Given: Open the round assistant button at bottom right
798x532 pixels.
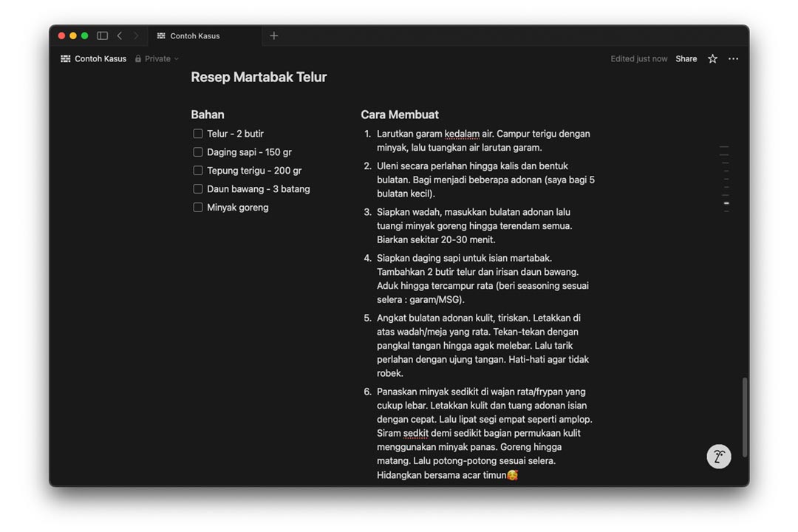Looking at the screenshot, I should click(719, 456).
